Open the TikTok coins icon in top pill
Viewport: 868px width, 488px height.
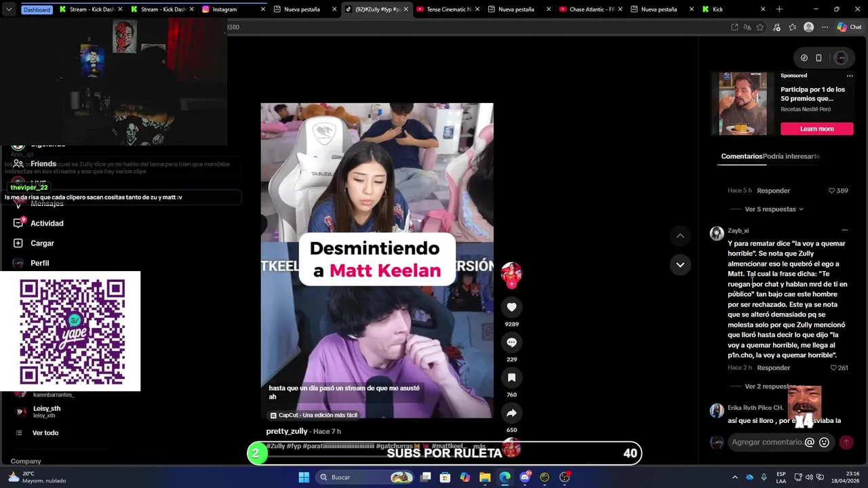pos(804,58)
